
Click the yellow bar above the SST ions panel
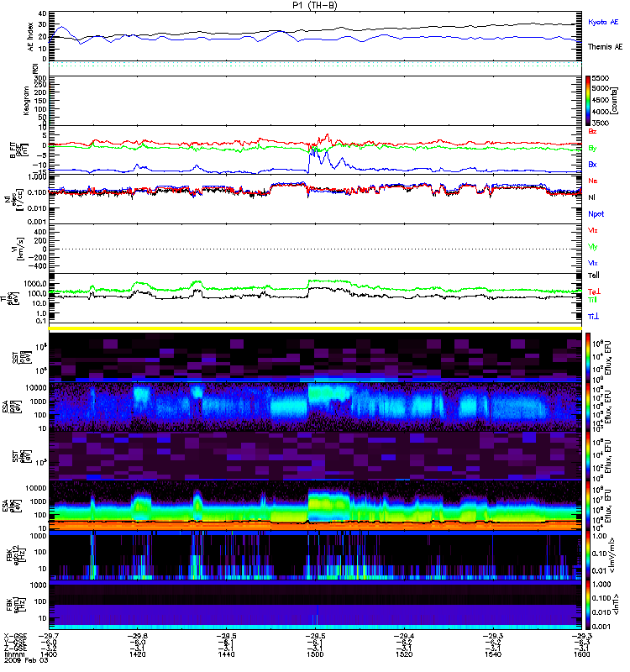pos(316,328)
